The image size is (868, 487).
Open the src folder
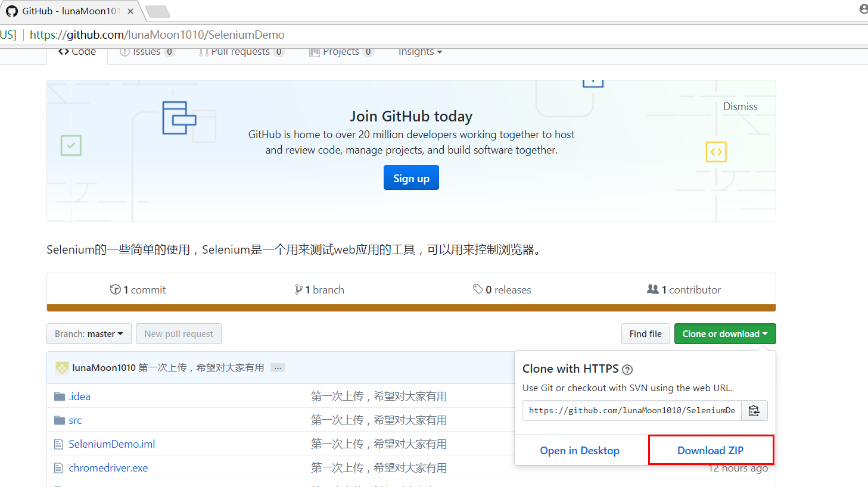pos(75,420)
